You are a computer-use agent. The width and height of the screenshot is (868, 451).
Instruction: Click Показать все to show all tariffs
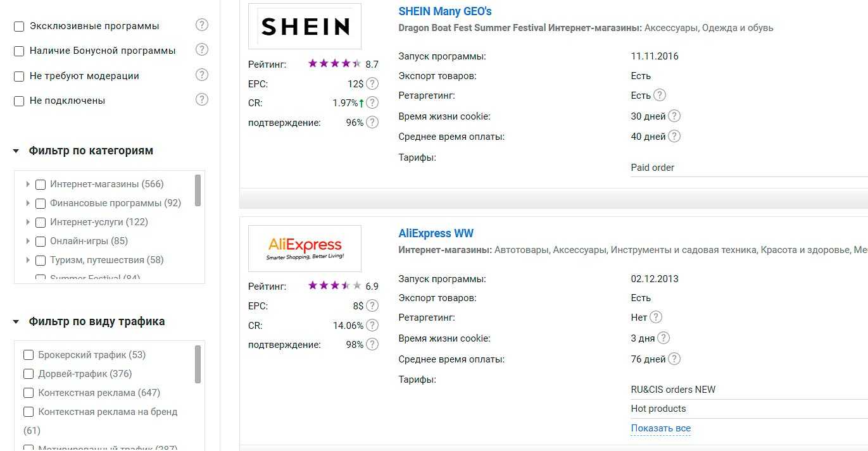coord(660,428)
